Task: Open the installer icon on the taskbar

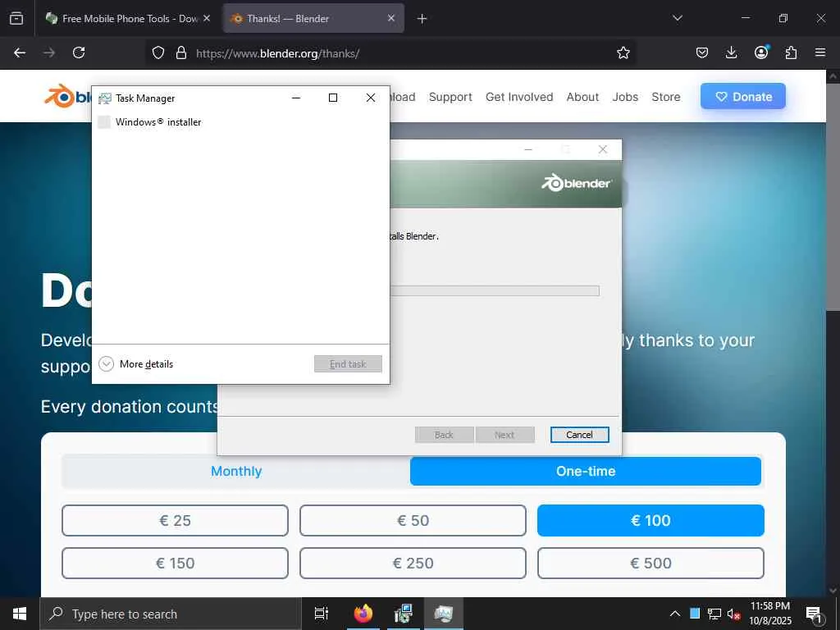Action: [x=403, y=614]
